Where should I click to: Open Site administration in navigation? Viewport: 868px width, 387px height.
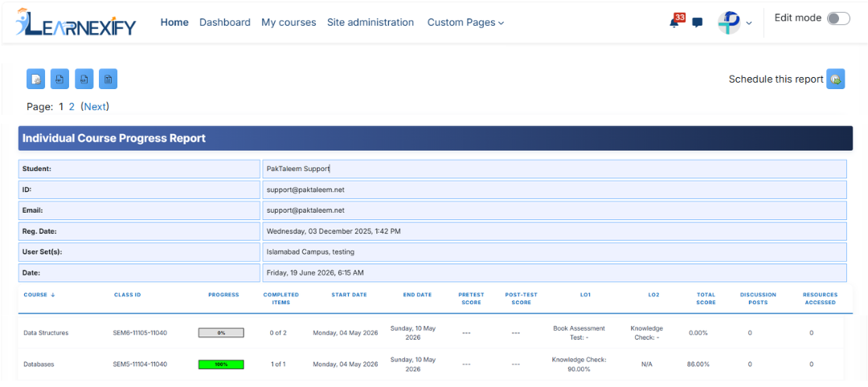(x=371, y=22)
